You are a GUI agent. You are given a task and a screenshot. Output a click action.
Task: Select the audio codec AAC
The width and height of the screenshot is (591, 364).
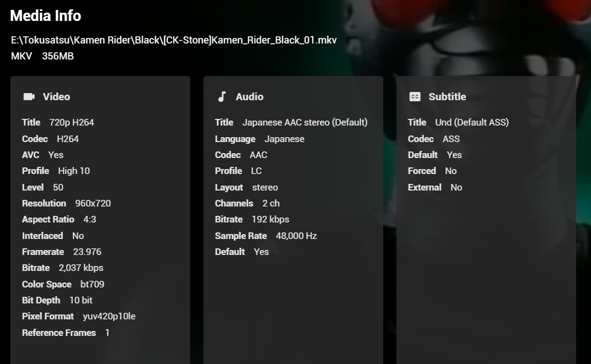click(259, 155)
